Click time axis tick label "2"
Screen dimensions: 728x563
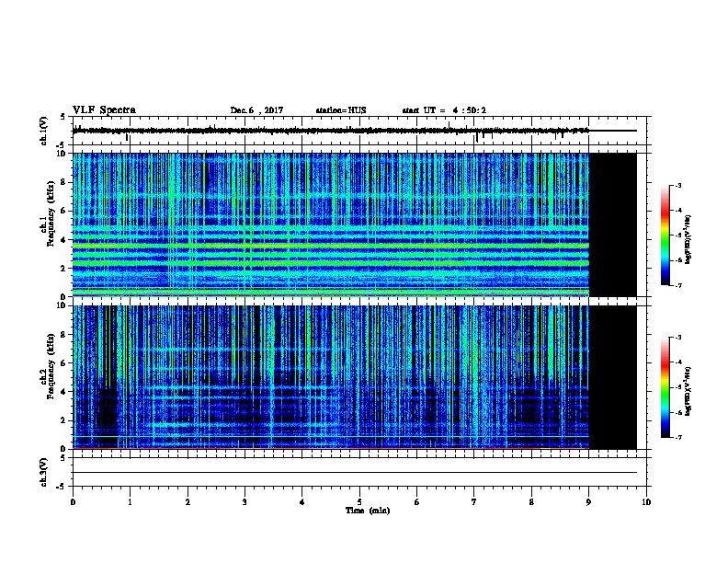click(x=188, y=501)
